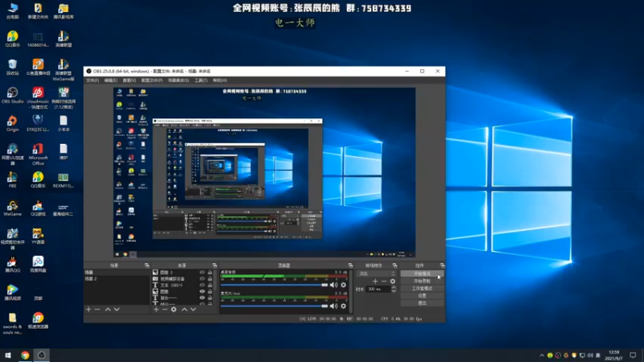Open the 此电脑 desktop icon

coord(12,10)
